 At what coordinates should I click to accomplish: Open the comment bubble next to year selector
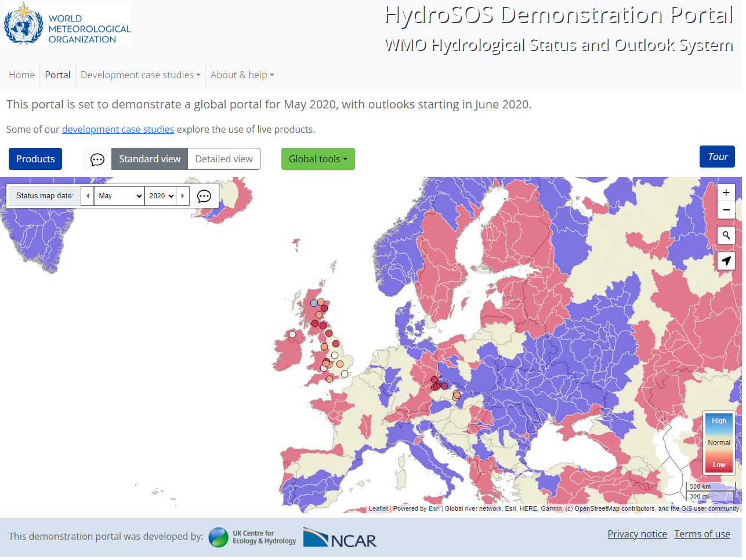coord(204,196)
